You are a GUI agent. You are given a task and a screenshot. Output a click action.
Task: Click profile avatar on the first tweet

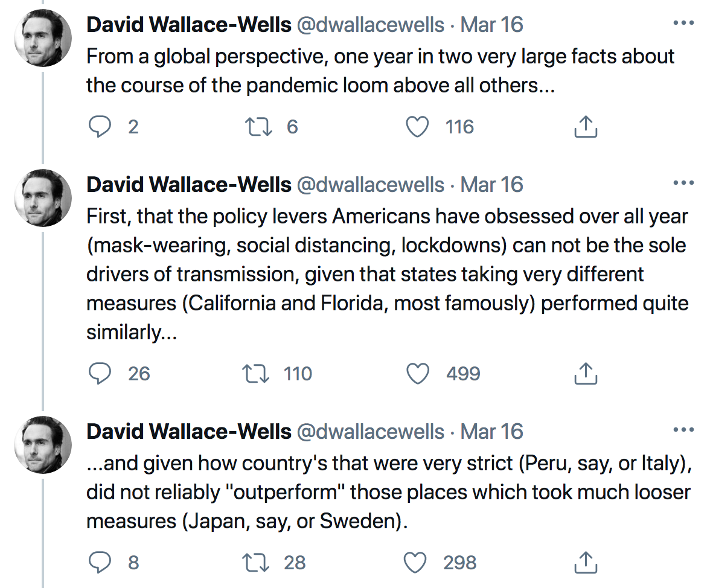pyautogui.click(x=43, y=38)
